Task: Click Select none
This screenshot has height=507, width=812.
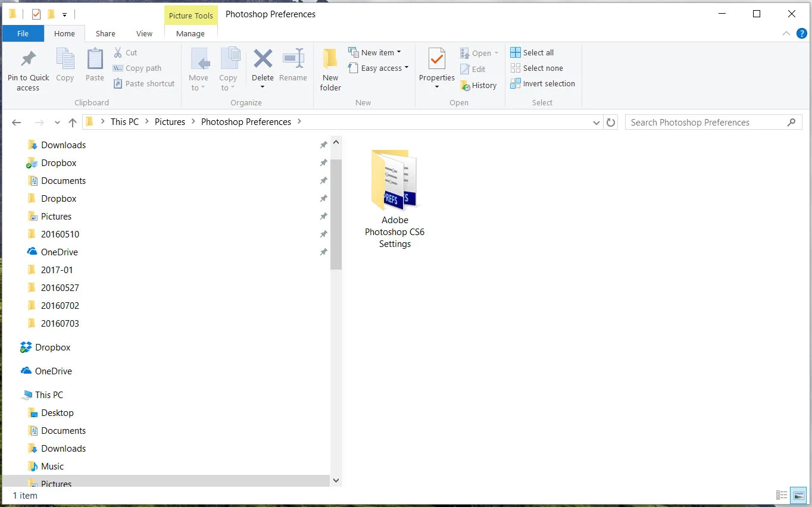Action: 536,68
